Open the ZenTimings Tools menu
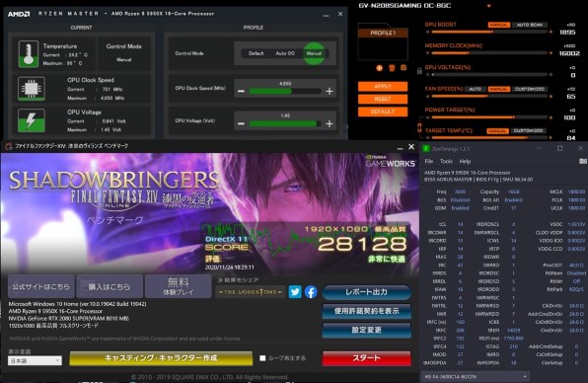588x383 pixels. click(446, 161)
